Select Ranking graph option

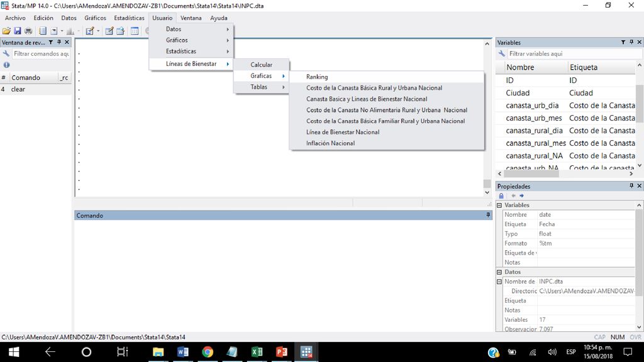click(x=387, y=77)
